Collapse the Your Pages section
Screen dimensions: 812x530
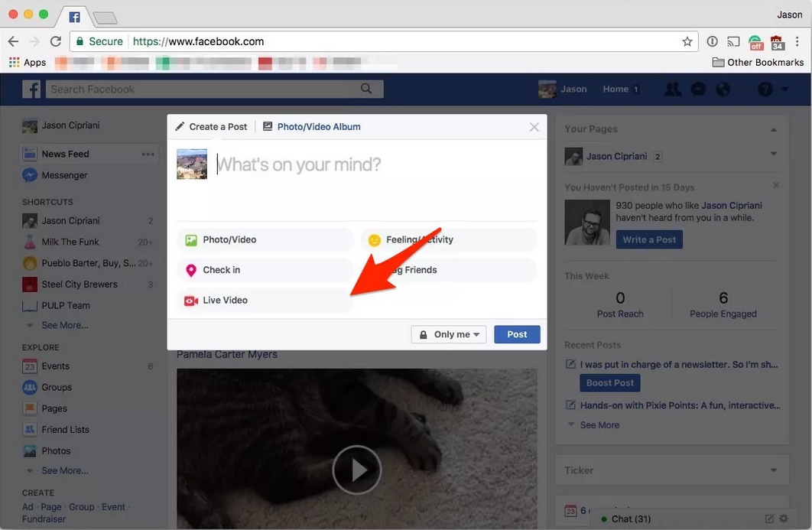(x=775, y=128)
